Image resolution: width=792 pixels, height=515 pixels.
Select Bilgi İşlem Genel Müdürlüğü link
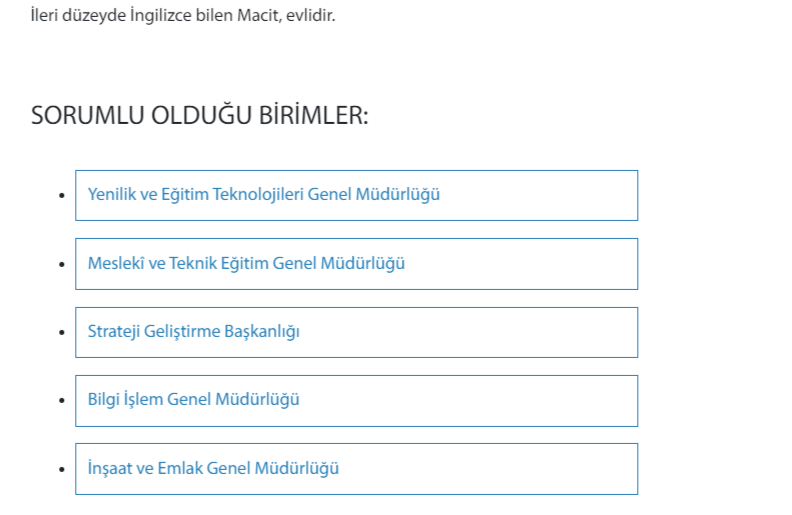click(x=194, y=400)
